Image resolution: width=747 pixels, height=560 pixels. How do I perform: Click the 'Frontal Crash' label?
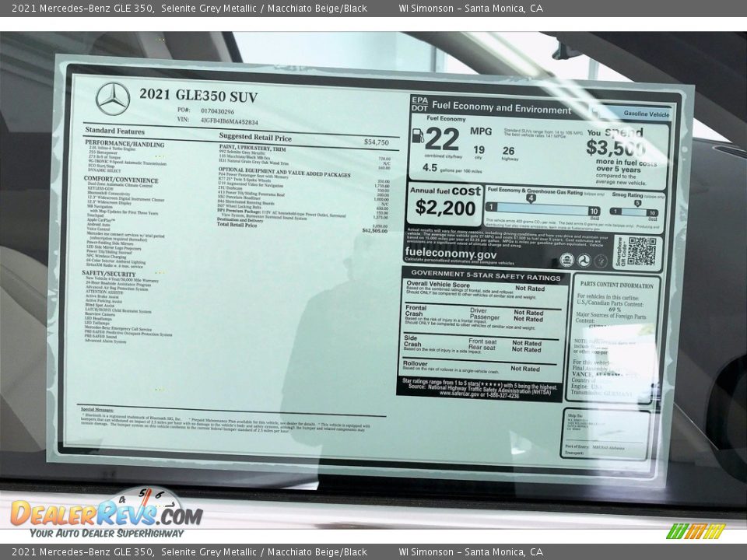416,310
